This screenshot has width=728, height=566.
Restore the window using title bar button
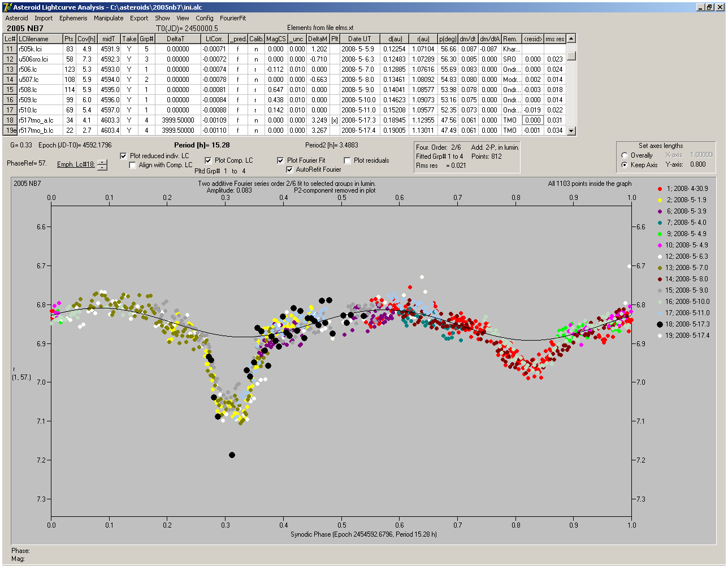[x=710, y=7]
